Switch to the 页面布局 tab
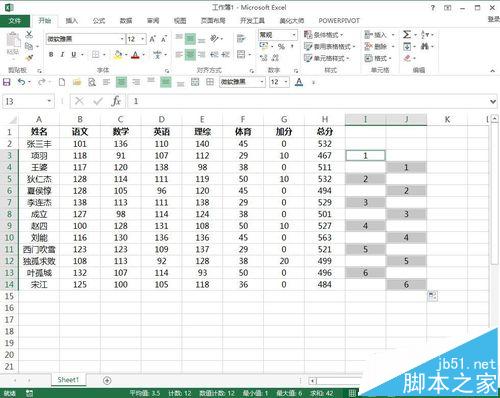Viewport: 500px width, 398px height. pos(213,21)
